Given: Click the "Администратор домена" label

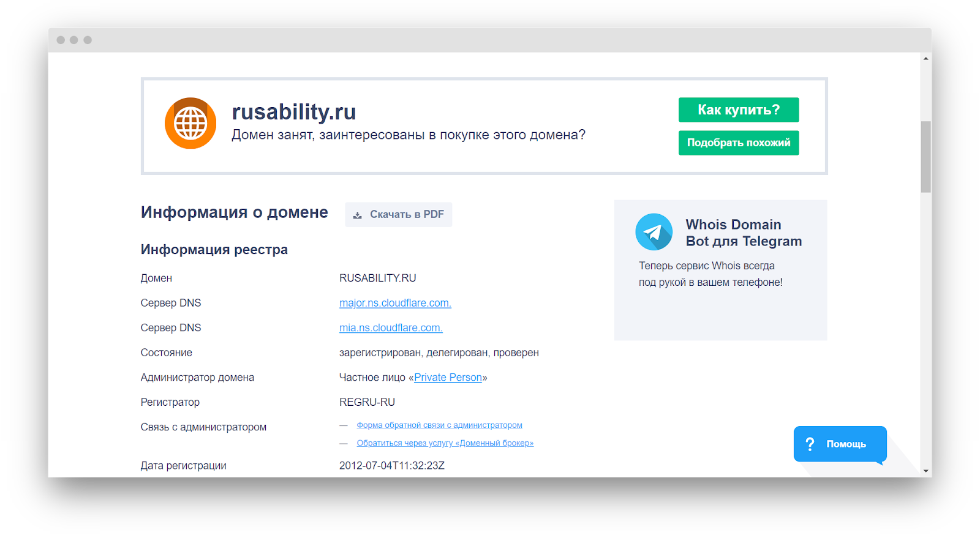Looking at the screenshot, I should [x=197, y=378].
